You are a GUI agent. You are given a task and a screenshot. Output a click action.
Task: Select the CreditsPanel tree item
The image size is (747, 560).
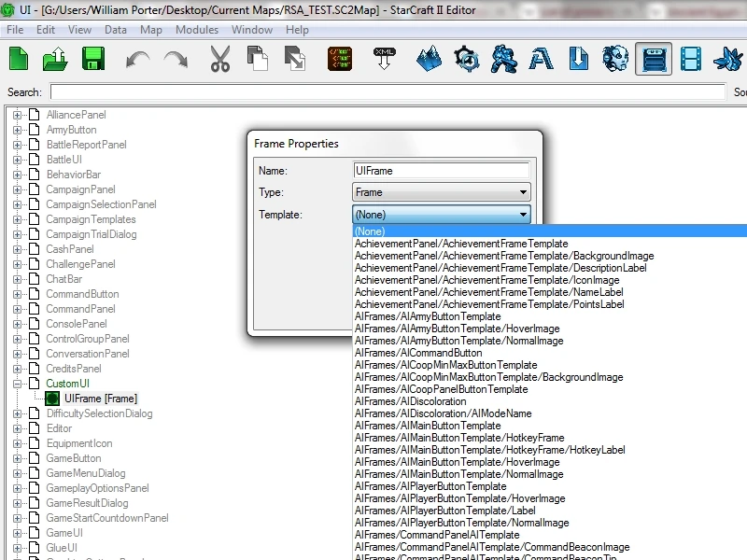coord(74,369)
